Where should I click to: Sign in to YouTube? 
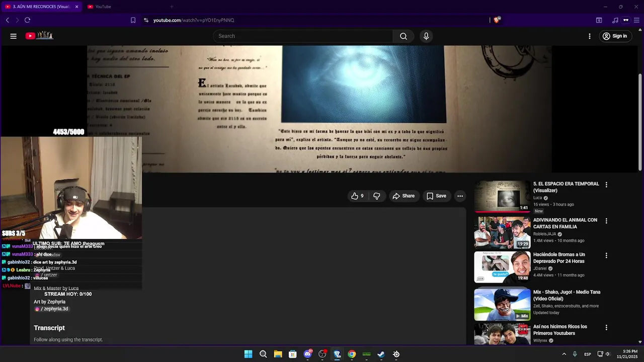(615, 36)
